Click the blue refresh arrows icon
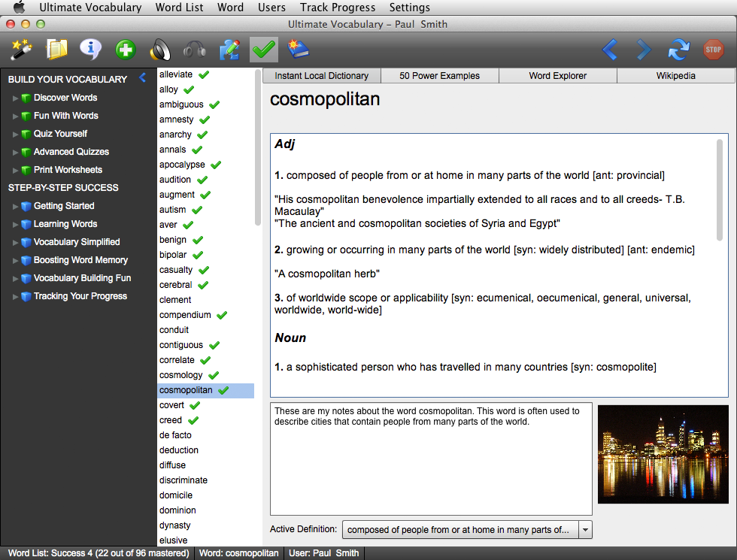This screenshot has width=737, height=560. 678,50
